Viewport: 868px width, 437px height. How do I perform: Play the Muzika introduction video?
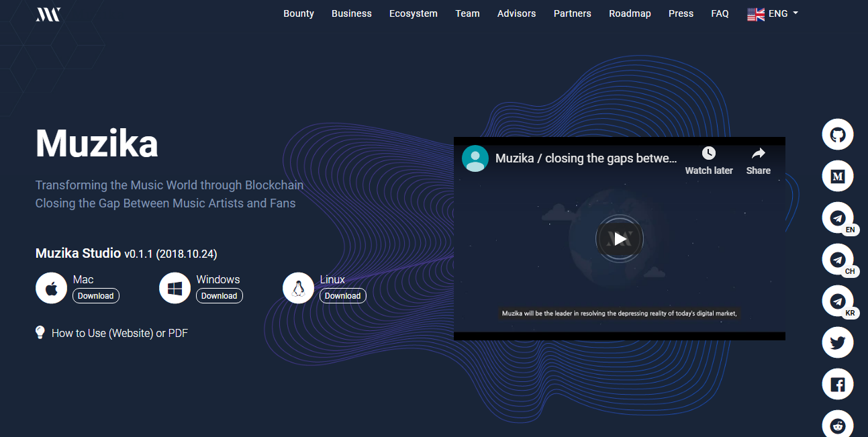pos(619,238)
